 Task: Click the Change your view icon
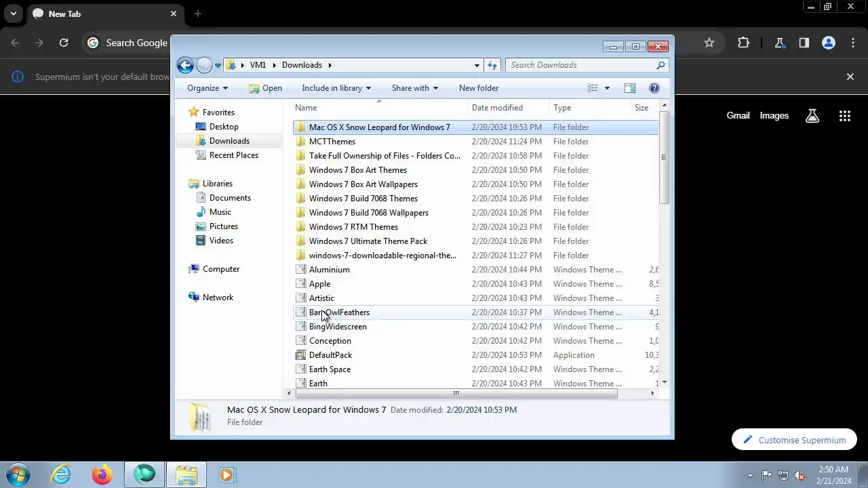click(x=593, y=88)
